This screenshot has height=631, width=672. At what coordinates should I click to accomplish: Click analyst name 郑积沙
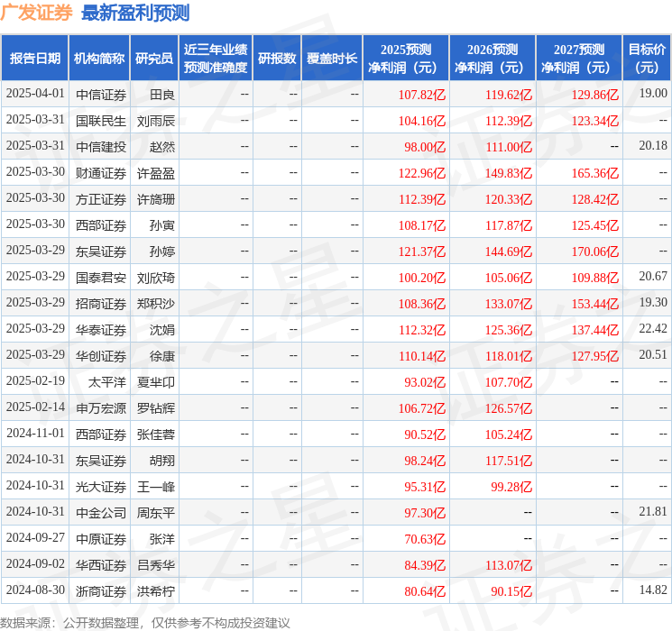(155, 304)
